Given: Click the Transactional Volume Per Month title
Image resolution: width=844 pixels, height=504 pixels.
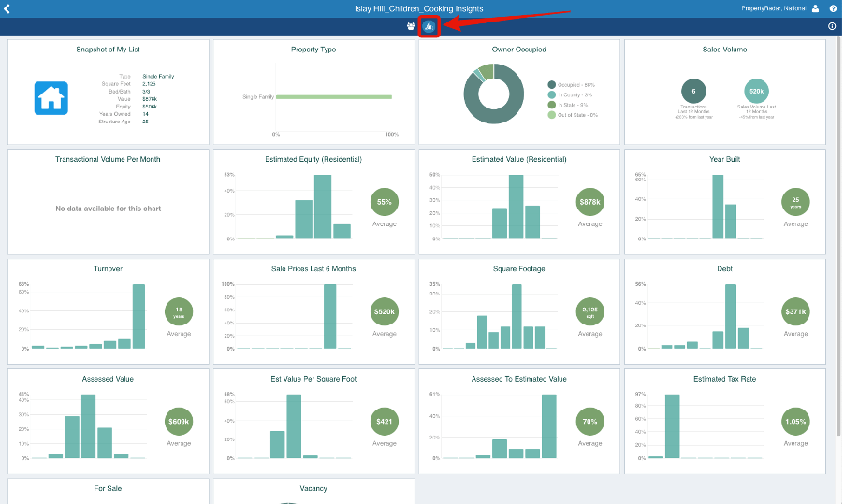Looking at the screenshot, I should click(x=108, y=159).
